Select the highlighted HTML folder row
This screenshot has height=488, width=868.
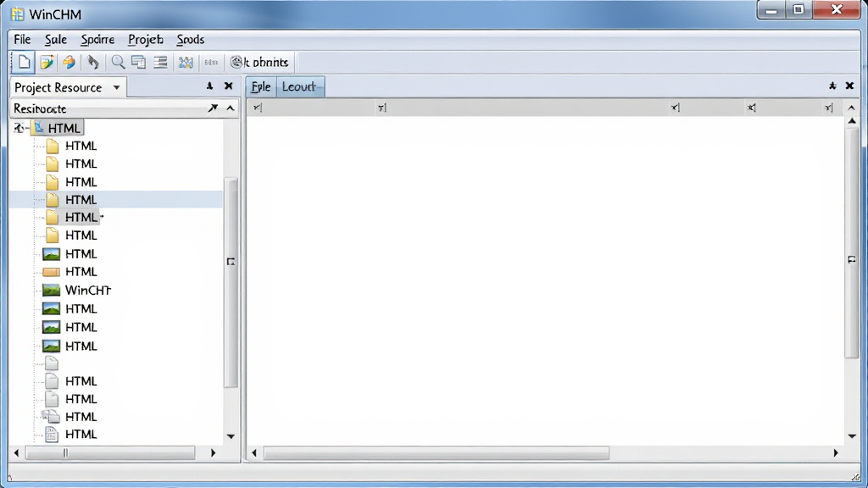click(x=116, y=200)
